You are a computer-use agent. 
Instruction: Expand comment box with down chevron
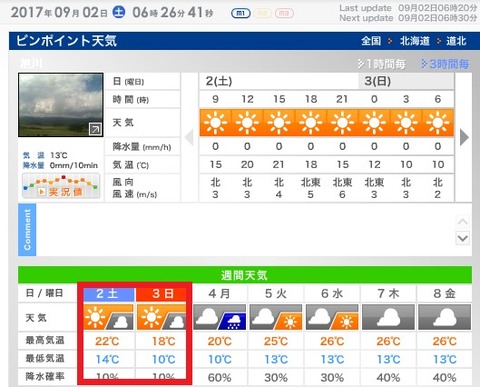click(x=463, y=238)
